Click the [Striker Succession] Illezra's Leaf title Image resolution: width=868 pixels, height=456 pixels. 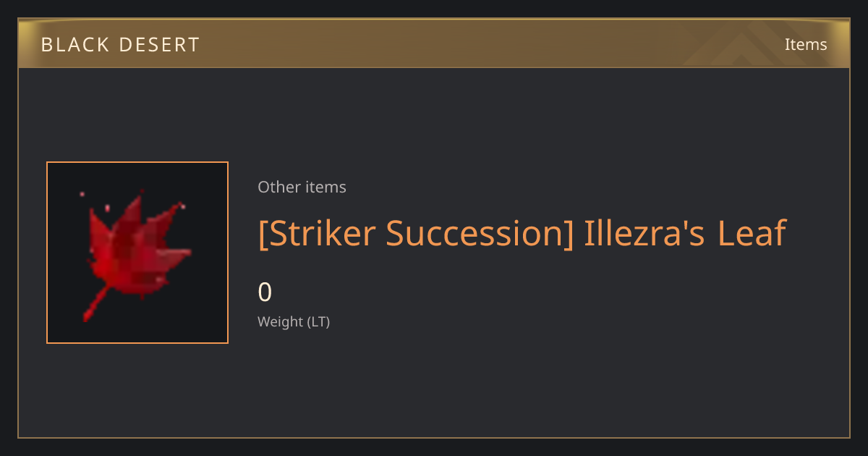pos(522,234)
